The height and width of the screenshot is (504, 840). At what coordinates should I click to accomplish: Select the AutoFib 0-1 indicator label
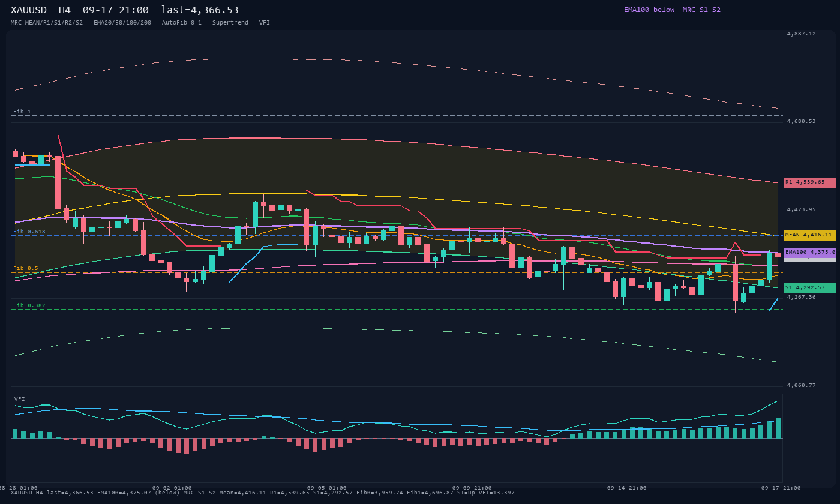(182, 23)
